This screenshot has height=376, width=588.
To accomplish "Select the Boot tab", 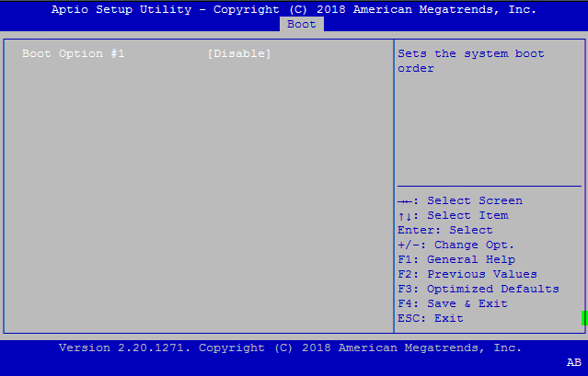I will click(x=301, y=24).
